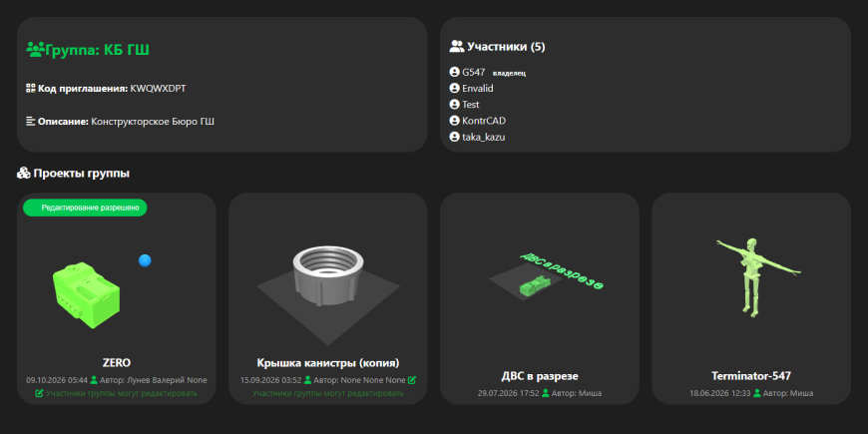
Task: Click the description lines icon beside Описание
Action: pos(31,121)
